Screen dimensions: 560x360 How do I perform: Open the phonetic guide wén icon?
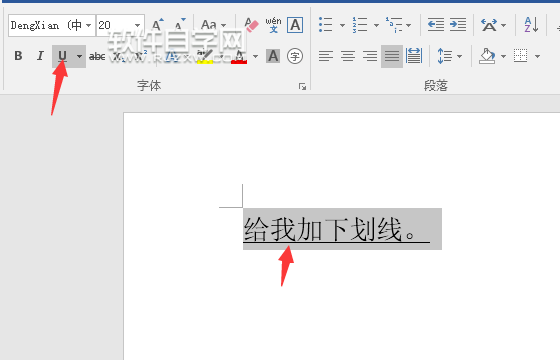[x=273, y=25]
